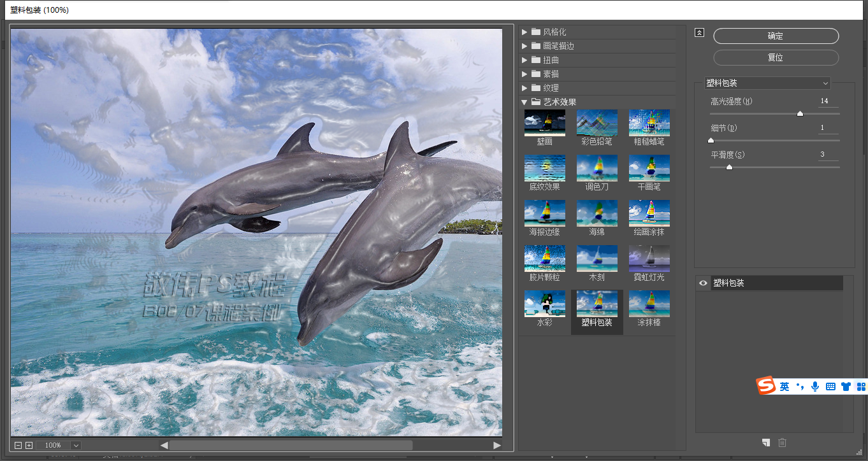Select the 底纹效果 filter thumbnail
Screen dimensions: 868x461
coord(544,168)
